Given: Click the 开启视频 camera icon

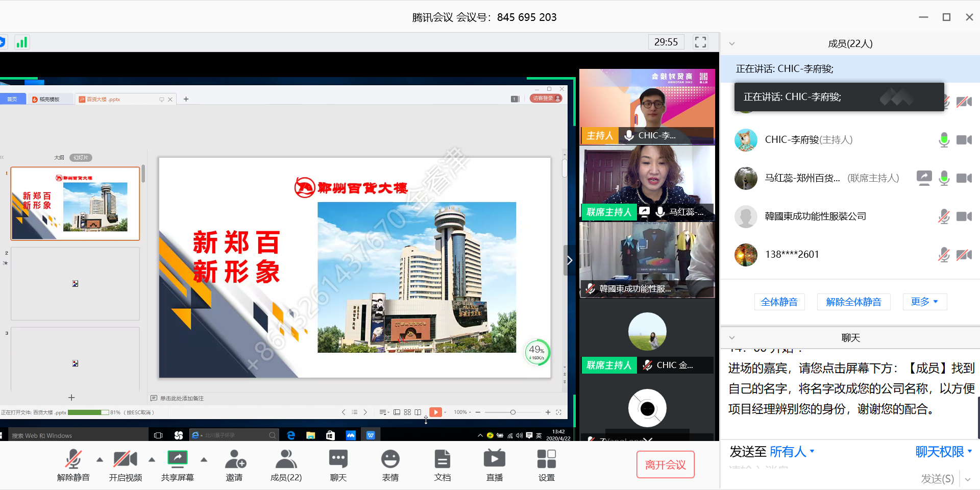Looking at the screenshot, I should pos(125,459).
